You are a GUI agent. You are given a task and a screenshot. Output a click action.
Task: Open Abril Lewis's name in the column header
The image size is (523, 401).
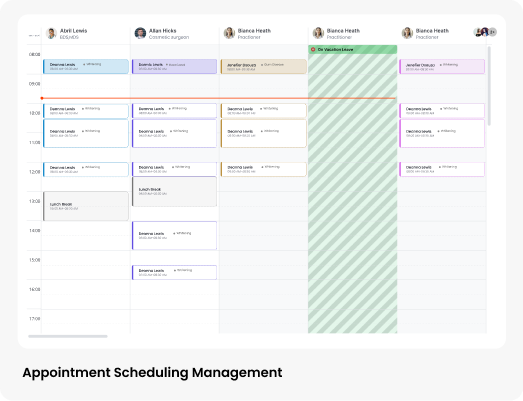pyautogui.click(x=73, y=31)
